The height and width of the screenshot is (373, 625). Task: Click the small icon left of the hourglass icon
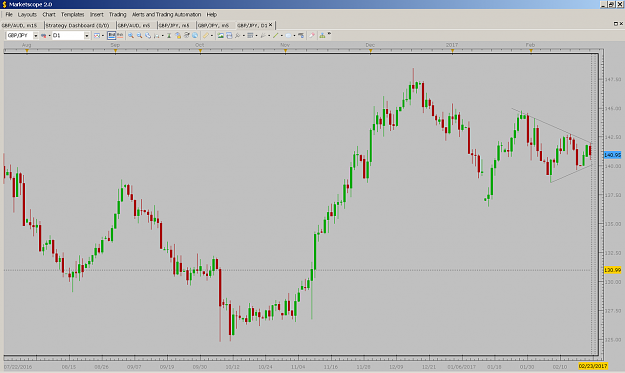click(157, 35)
